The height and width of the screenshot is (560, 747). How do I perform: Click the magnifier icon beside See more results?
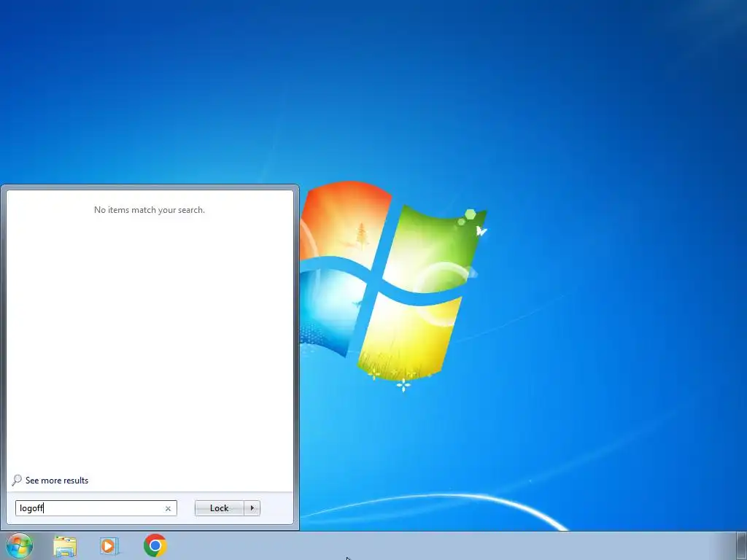pyautogui.click(x=17, y=480)
